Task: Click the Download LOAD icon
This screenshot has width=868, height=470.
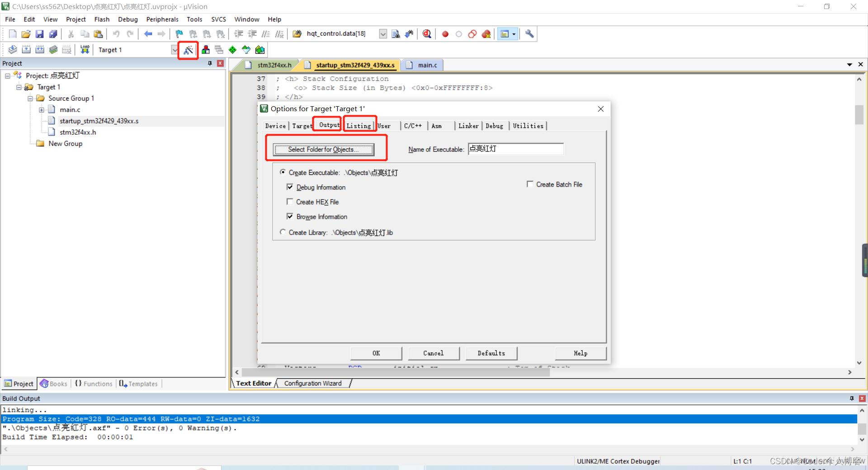Action: point(85,50)
